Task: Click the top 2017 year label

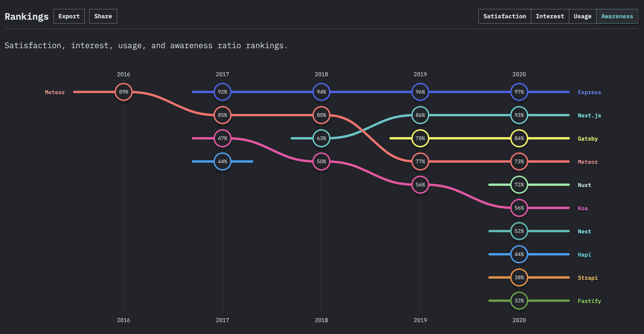Action: pos(222,74)
